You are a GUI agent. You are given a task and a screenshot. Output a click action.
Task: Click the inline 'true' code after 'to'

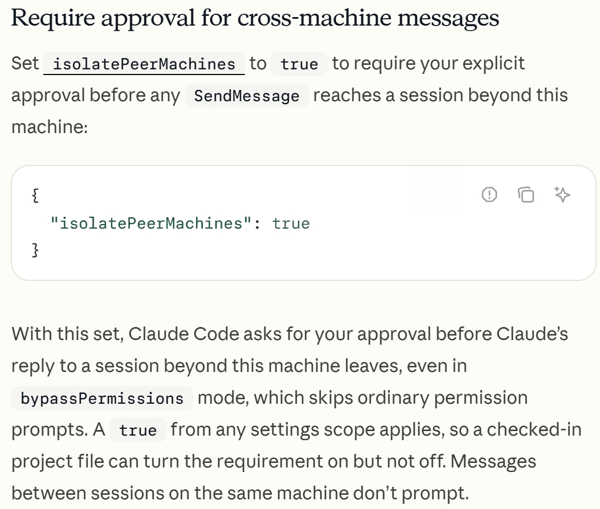pyautogui.click(x=299, y=64)
